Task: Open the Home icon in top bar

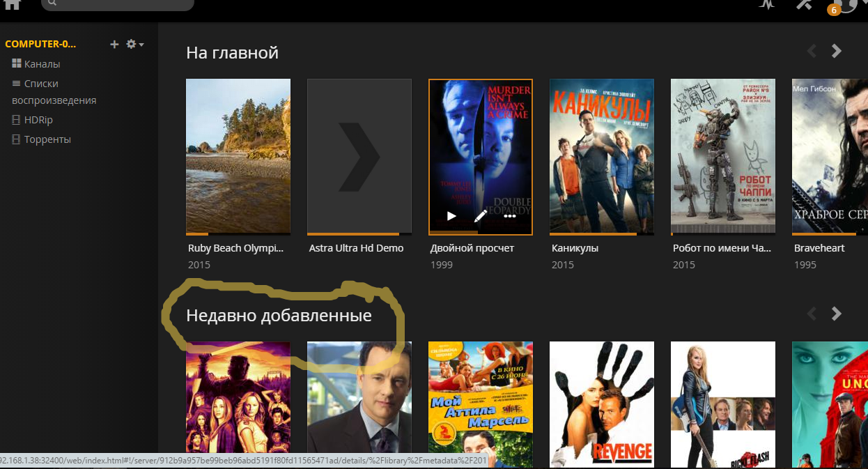Action: tap(13, 4)
